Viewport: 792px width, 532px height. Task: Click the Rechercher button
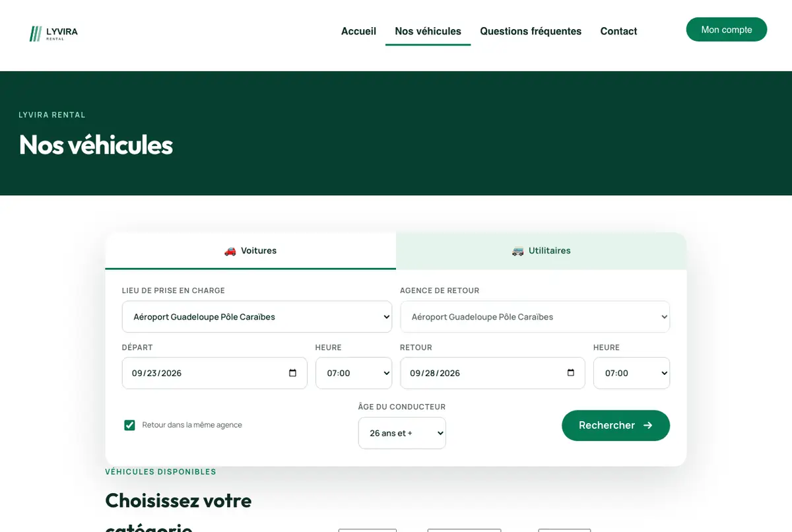616,426
